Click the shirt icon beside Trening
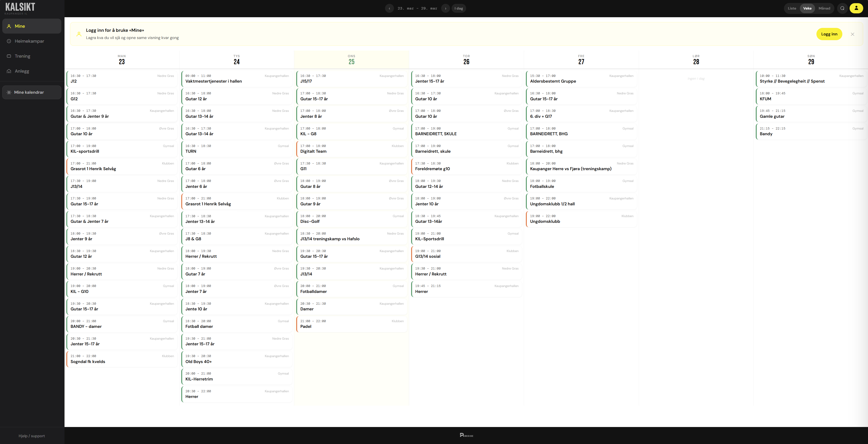Screen dimensions: 868x444 coord(9,56)
